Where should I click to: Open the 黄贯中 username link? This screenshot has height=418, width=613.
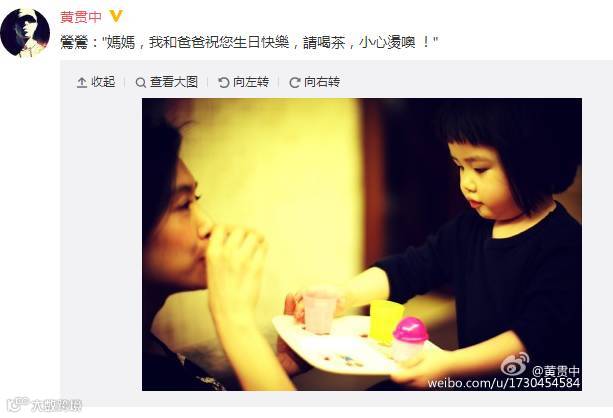(x=81, y=17)
